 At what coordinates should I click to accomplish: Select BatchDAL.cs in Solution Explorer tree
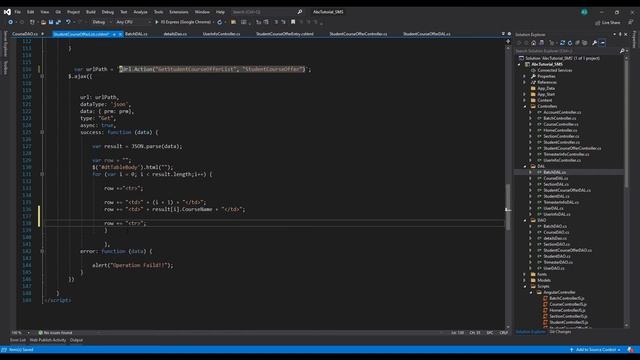coord(554,172)
